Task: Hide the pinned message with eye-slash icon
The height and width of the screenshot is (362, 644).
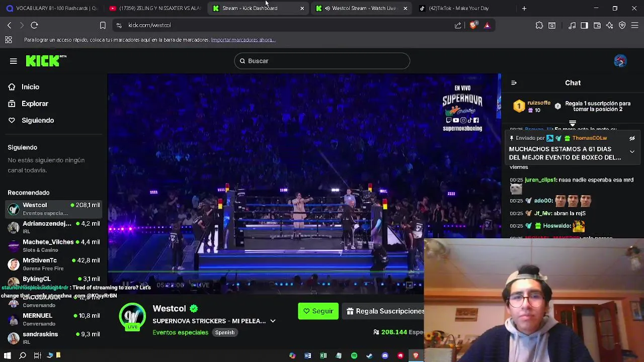Action: click(632, 138)
